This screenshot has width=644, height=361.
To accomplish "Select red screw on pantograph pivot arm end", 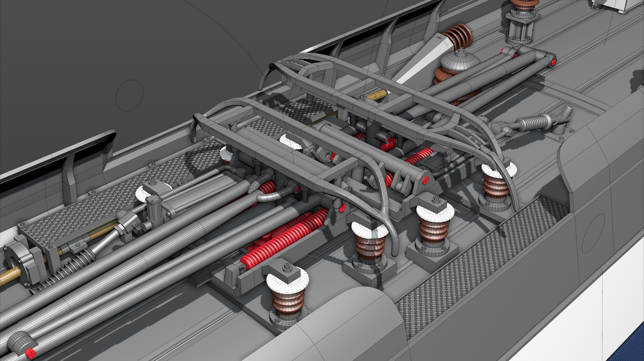I will coord(425,180).
